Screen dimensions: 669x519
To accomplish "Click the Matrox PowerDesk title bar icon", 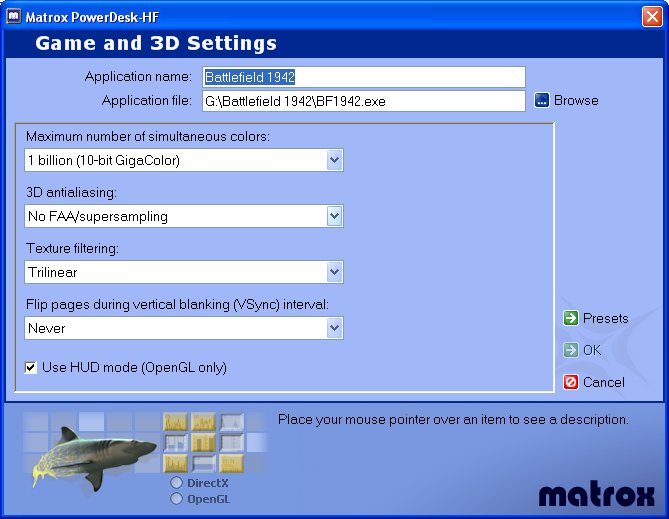I will [13, 17].
